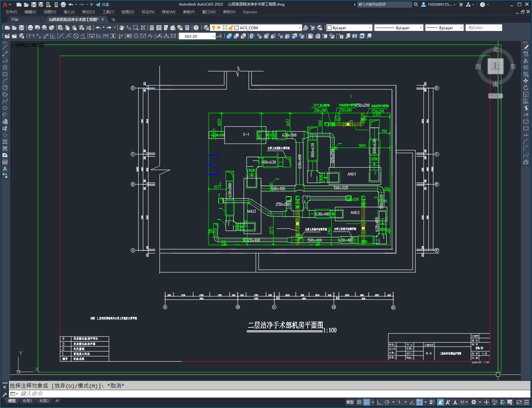
Task: Open the 1:1 annotation scale dropdown
Action: click(x=464, y=402)
